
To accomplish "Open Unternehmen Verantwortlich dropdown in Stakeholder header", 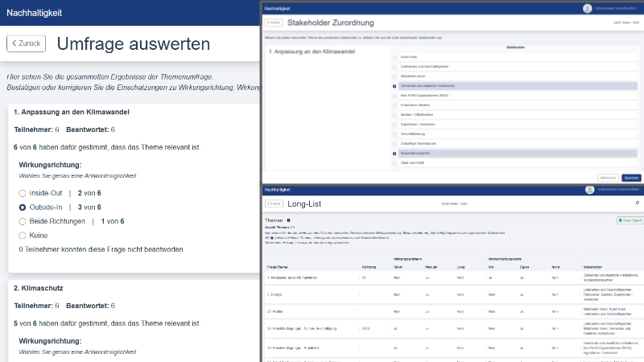I will pyautogui.click(x=617, y=8).
